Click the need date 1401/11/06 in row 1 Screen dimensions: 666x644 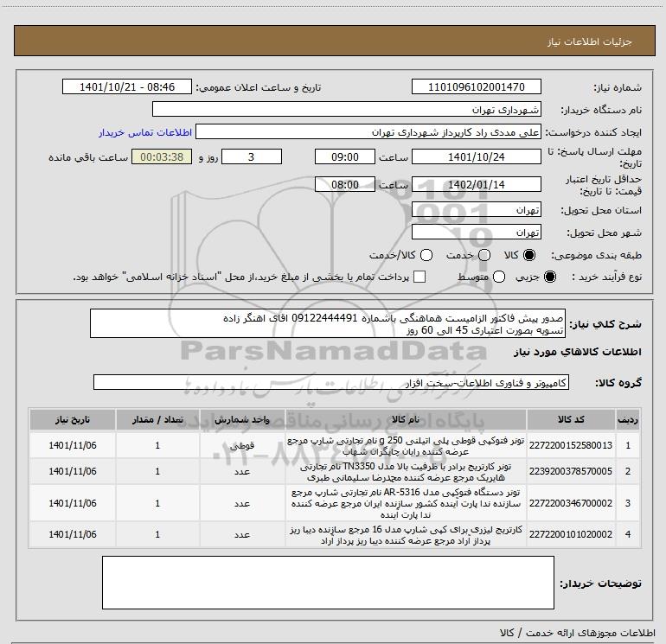[73, 445]
